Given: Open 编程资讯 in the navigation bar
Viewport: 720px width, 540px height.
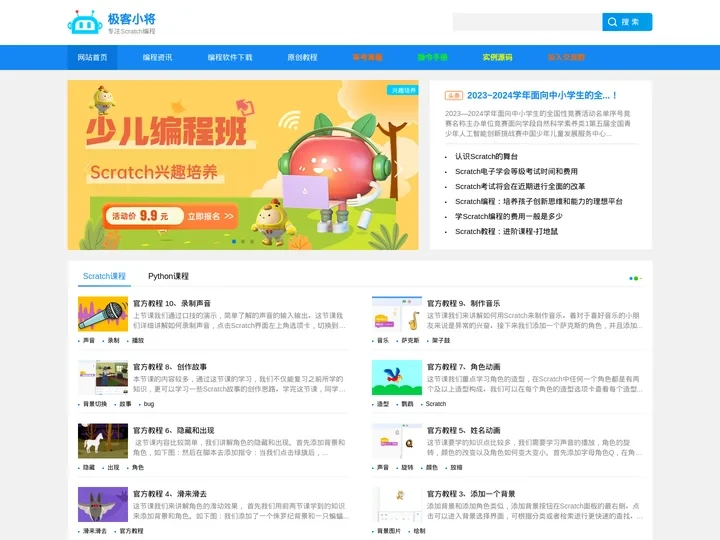Looking at the screenshot, I should click(158, 57).
